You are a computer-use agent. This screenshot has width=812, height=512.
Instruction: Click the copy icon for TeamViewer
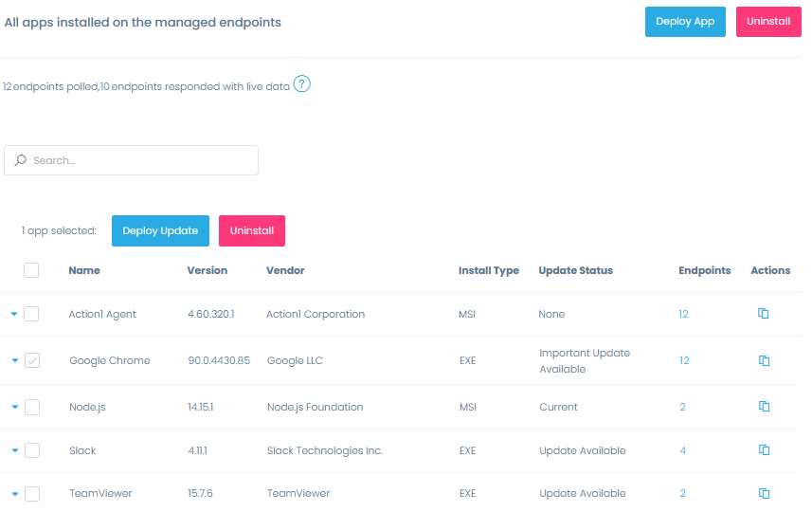[765, 493]
